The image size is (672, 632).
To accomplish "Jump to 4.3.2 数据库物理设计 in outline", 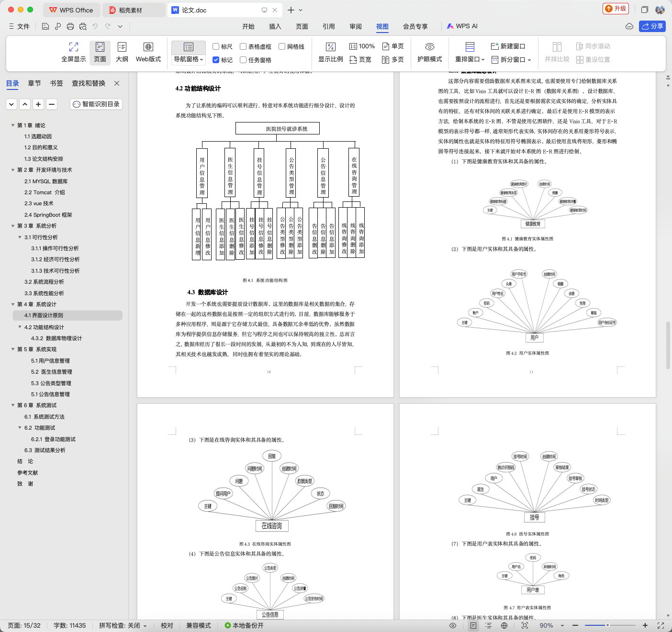I will 56,338.
